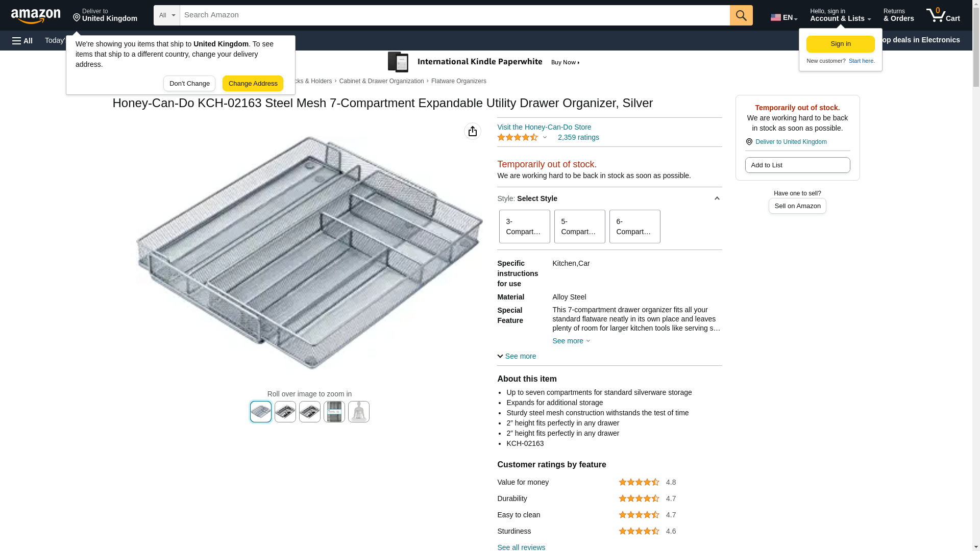
Task: Click the search magnifier button
Action: (x=741, y=15)
